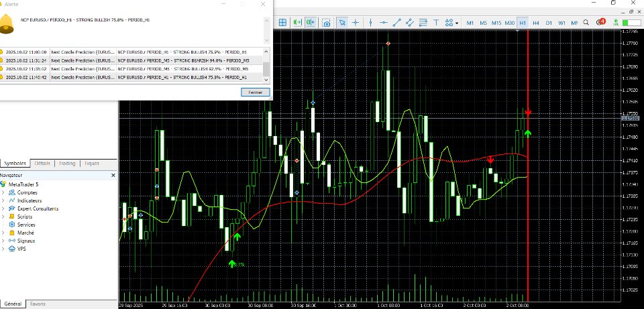
Task: Switch to the Favoris navigator tab
Action: [x=38, y=304]
